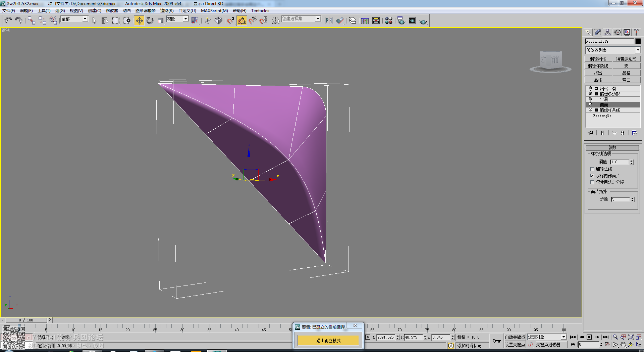Toggle lightbulb for 曲面 modifier
The height and width of the screenshot is (352, 644).
590,105
